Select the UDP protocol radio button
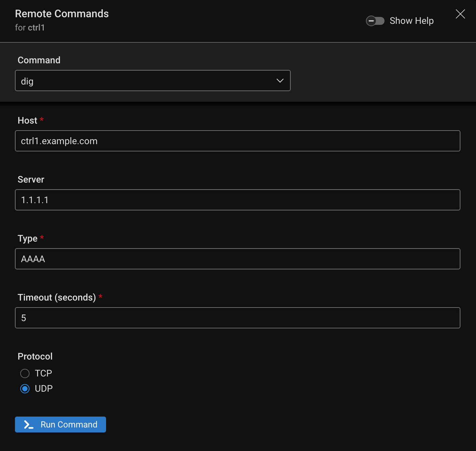 click(x=25, y=388)
